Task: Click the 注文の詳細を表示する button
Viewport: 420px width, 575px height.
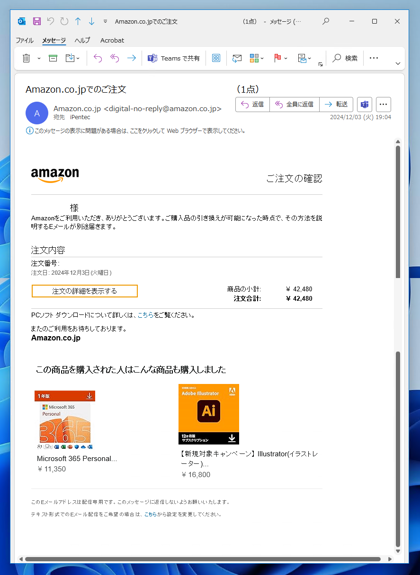Action: click(x=85, y=291)
